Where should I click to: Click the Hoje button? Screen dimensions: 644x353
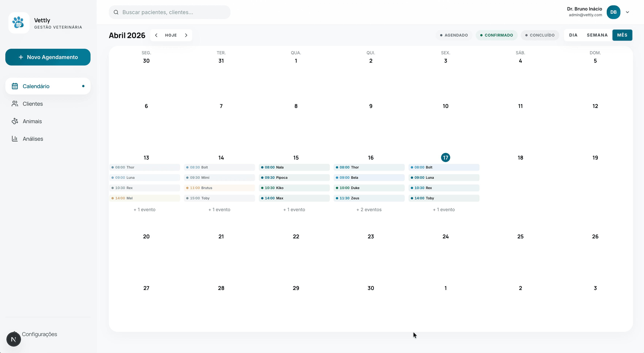click(171, 35)
